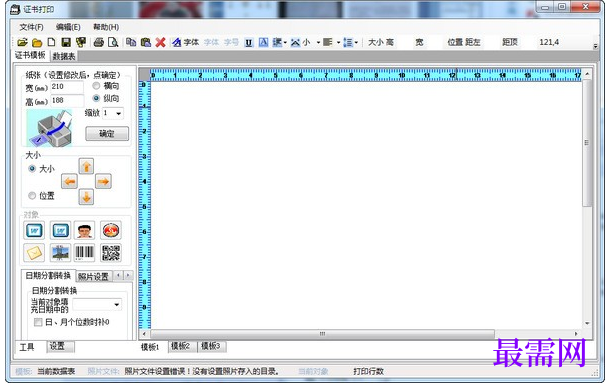Viewport: 605px width, 384px height.
Task: Click the down arrow adjust button
Action: 86,197
